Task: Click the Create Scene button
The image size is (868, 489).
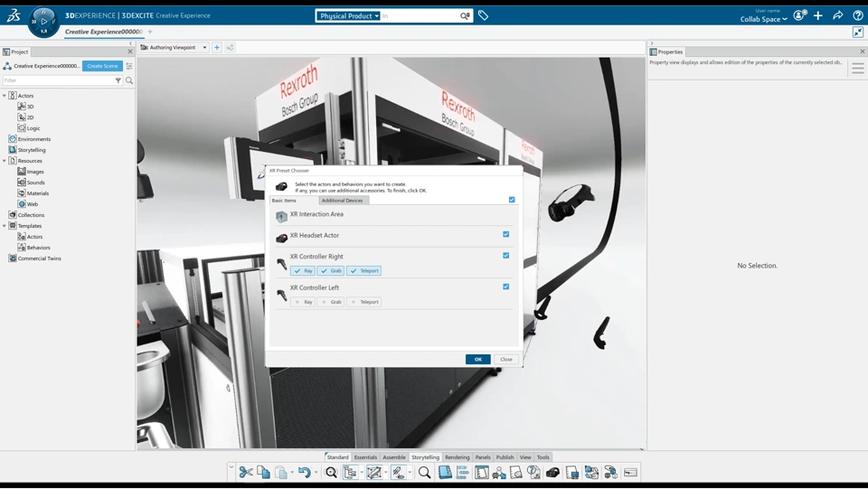Action: (x=102, y=66)
